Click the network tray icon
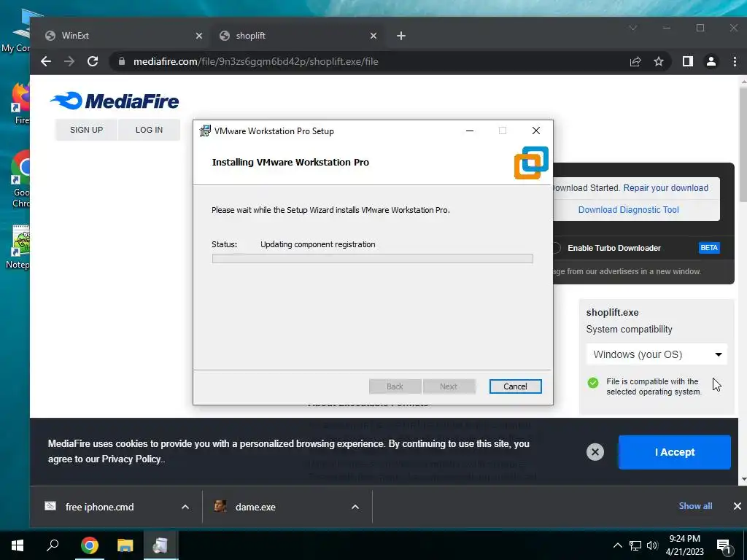The image size is (747, 560). [x=635, y=545]
